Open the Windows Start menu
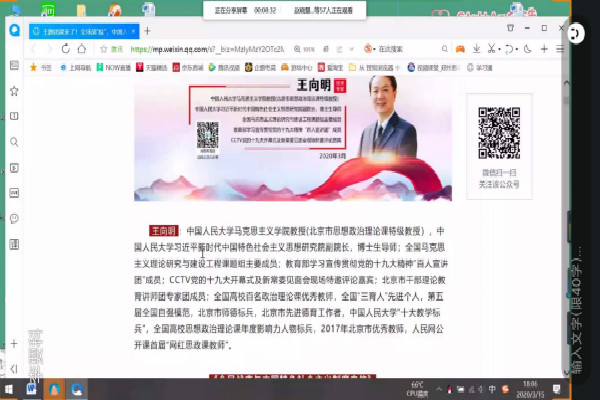600x400 pixels. 8,389
